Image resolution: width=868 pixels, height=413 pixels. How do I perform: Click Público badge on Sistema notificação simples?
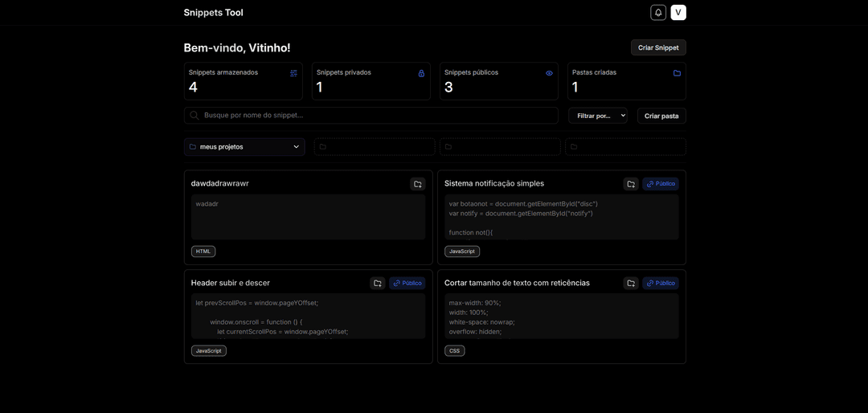[x=661, y=184]
